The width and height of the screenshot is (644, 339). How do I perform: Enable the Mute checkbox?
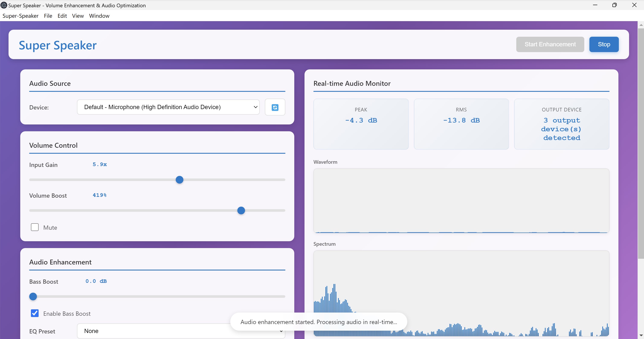(35, 227)
